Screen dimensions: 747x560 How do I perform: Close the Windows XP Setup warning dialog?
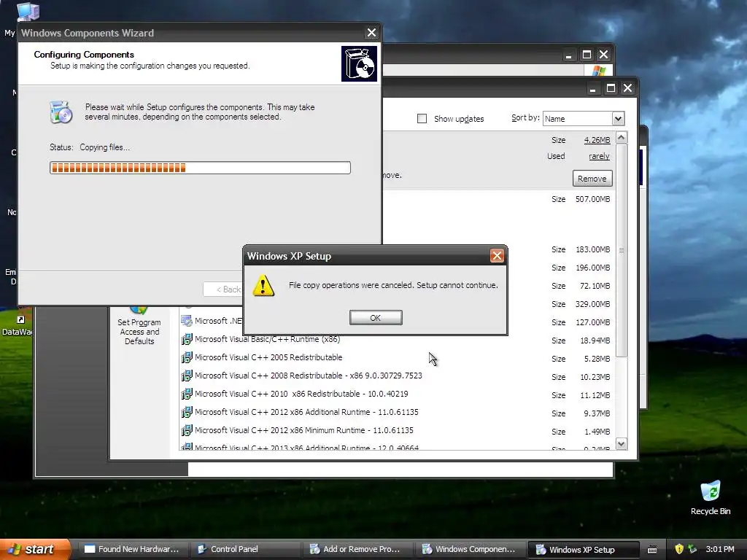pyautogui.click(x=497, y=256)
